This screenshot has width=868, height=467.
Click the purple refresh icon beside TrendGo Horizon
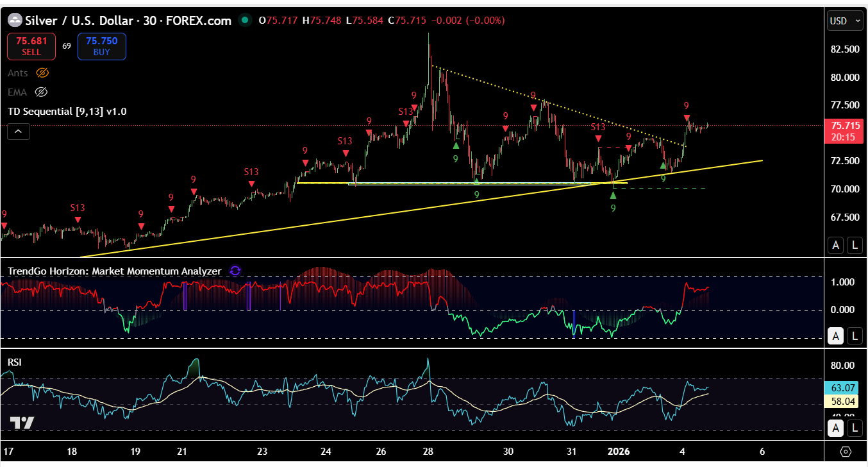(235, 271)
